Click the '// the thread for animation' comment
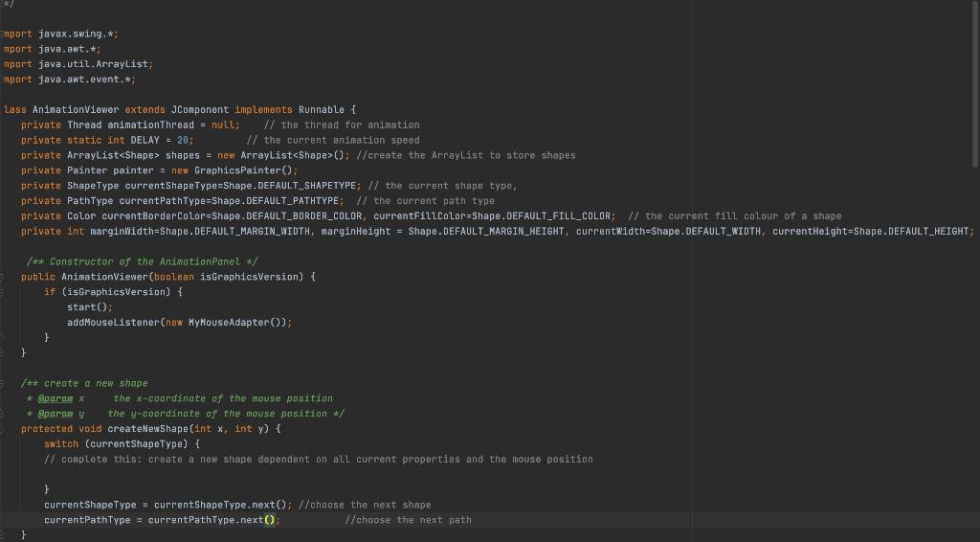980x542 pixels. (342, 125)
